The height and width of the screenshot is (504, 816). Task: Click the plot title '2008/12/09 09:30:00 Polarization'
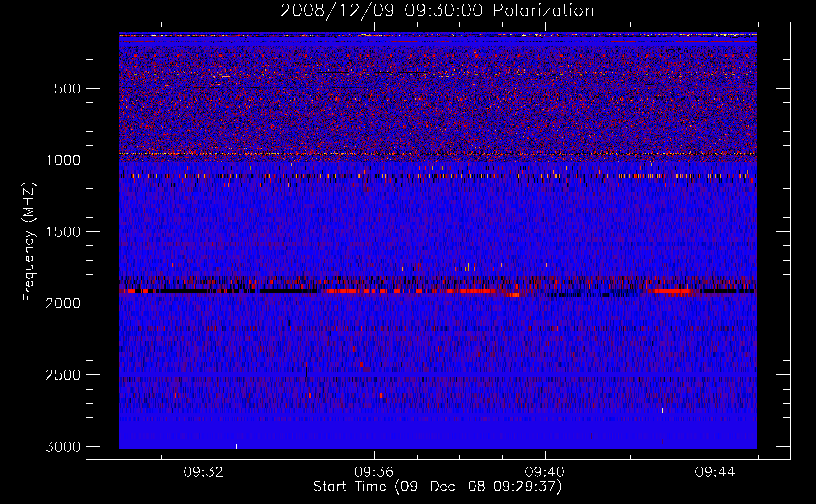(x=437, y=10)
